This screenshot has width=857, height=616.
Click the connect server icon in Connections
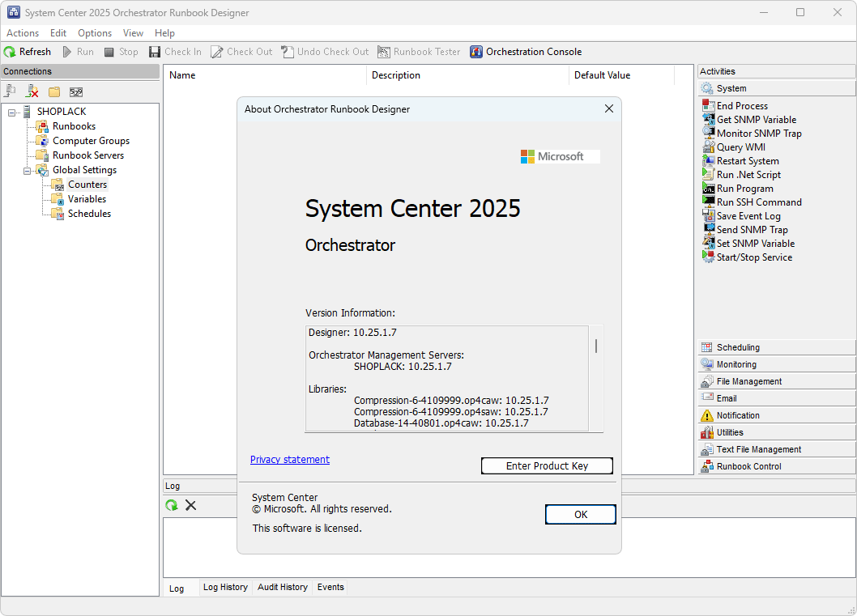[10, 91]
